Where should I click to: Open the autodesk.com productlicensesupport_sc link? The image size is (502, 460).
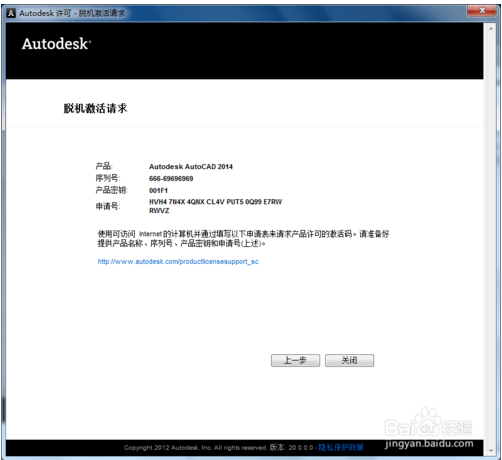coord(178,262)
